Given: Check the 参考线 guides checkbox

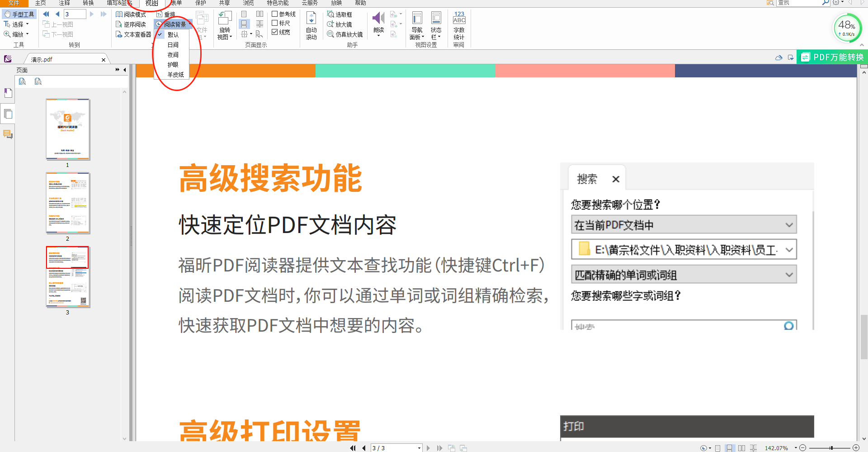Looking at the screenshot, I should 275,14.
